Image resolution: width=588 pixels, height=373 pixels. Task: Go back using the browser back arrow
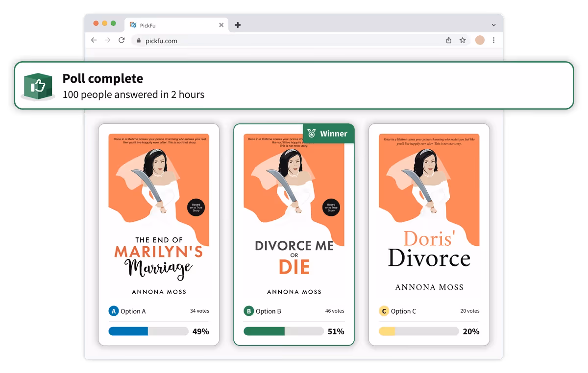click(94, 40)
